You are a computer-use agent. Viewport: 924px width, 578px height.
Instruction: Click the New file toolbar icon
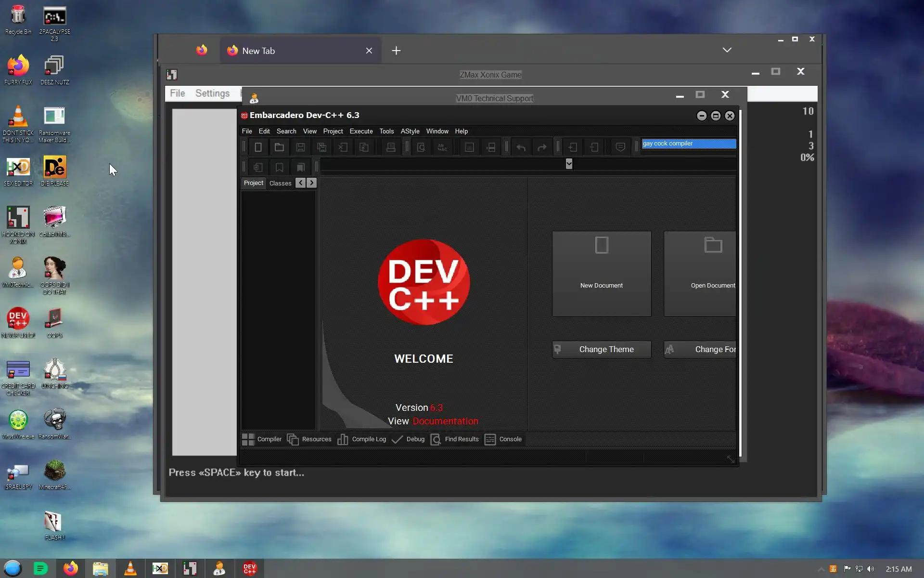coord(258,147)
